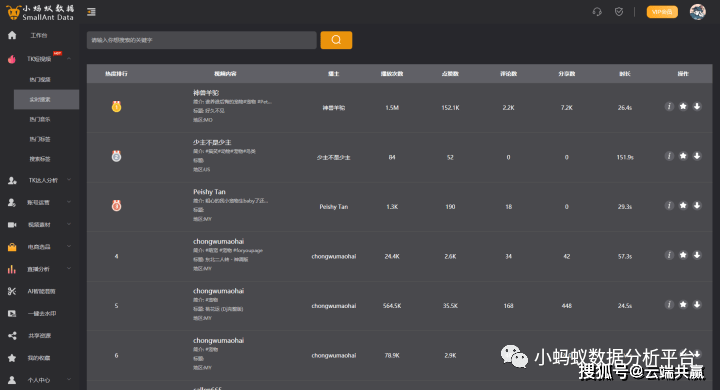Click the star icon for 我的收藏
This screenshot has width=720, height=390.
click(12, 358)
